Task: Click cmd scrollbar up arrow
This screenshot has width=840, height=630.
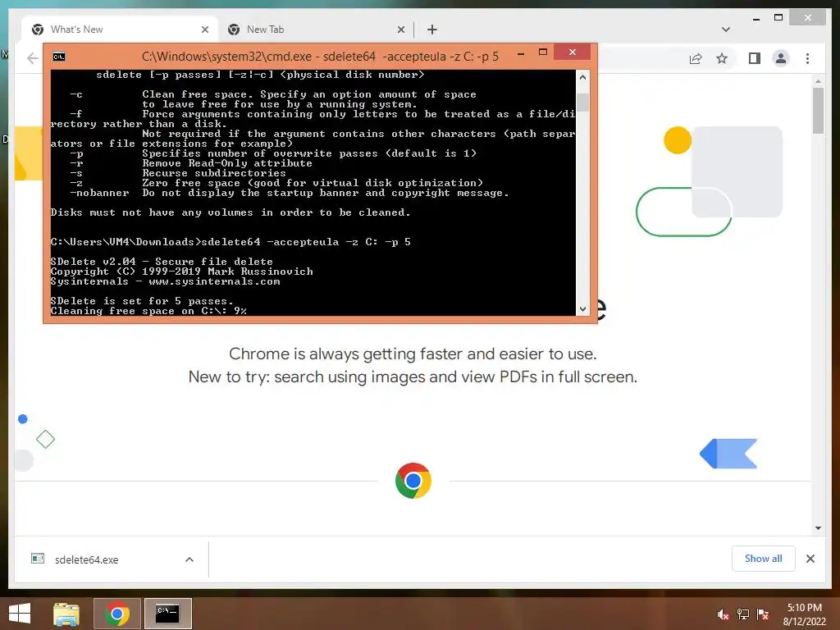Action: [582, 77]
